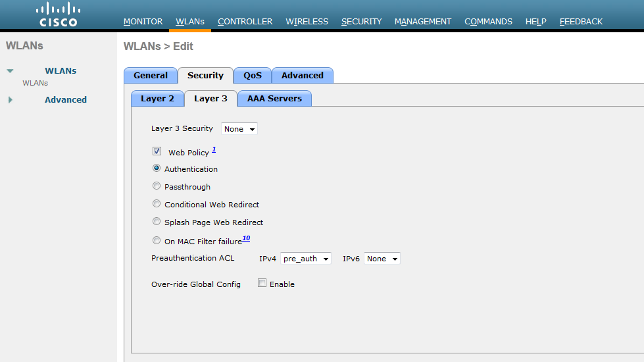This screenshot has width=644, height=362.
Task: Open the COMMANDS menu
Action: (488, 21)
